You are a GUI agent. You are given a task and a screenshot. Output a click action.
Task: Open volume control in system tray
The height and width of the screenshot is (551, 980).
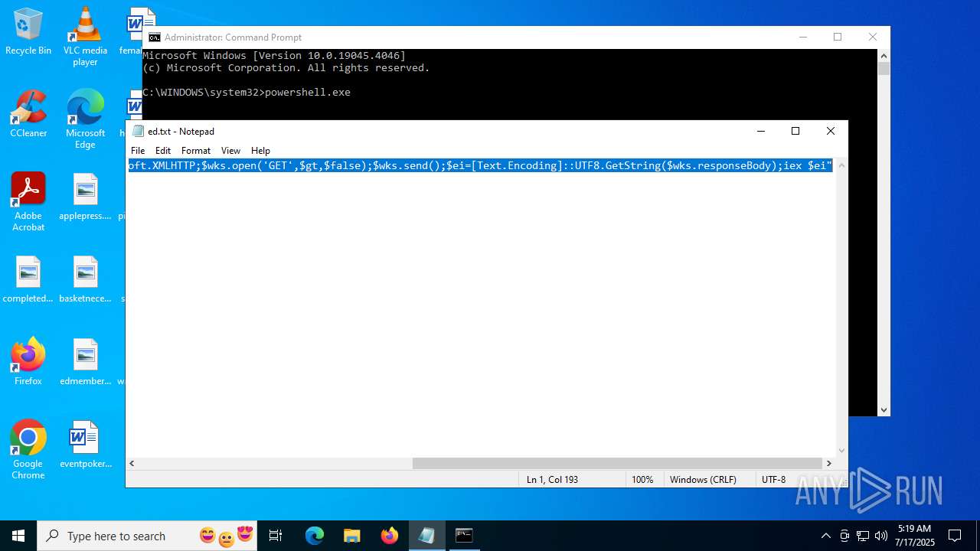coord(881,536)
